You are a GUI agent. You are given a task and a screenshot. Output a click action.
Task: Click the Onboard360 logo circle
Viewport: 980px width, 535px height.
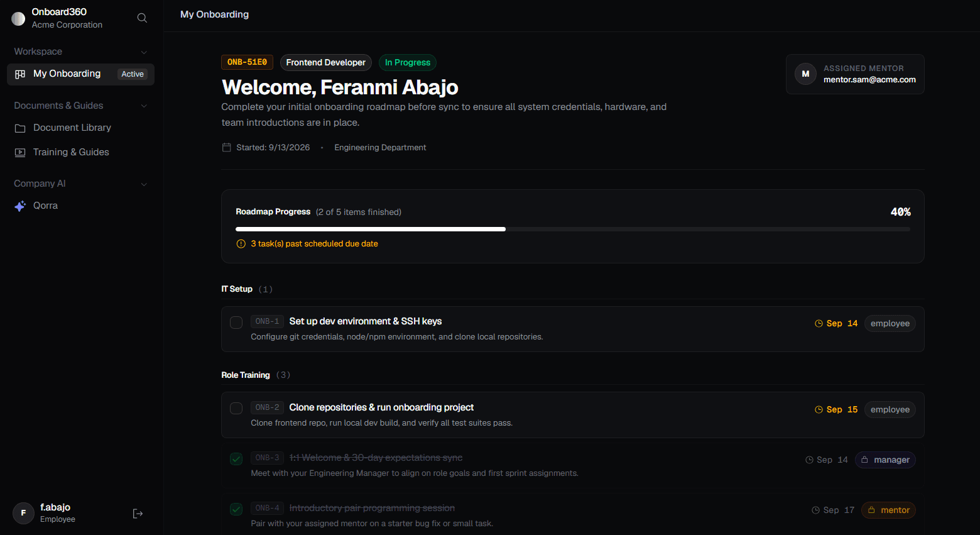(18, 18)
